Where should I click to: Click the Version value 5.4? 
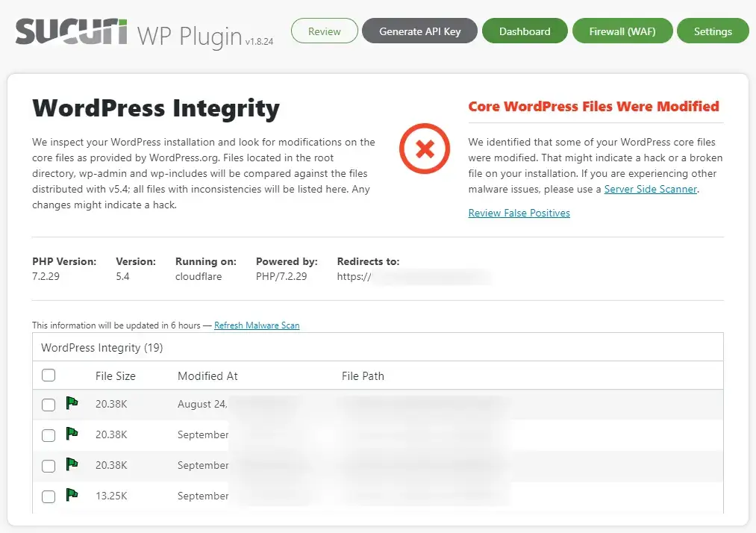tap(122, 276)
